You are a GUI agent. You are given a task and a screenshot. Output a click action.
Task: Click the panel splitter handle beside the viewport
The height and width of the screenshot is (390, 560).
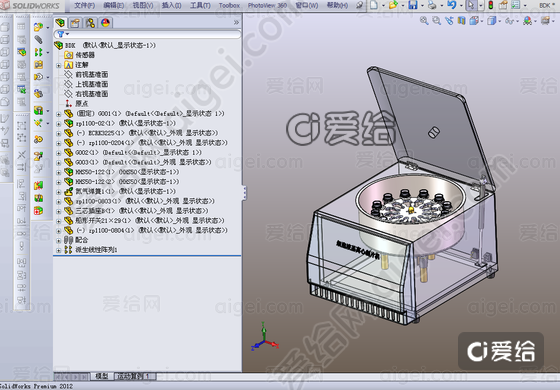245,193
